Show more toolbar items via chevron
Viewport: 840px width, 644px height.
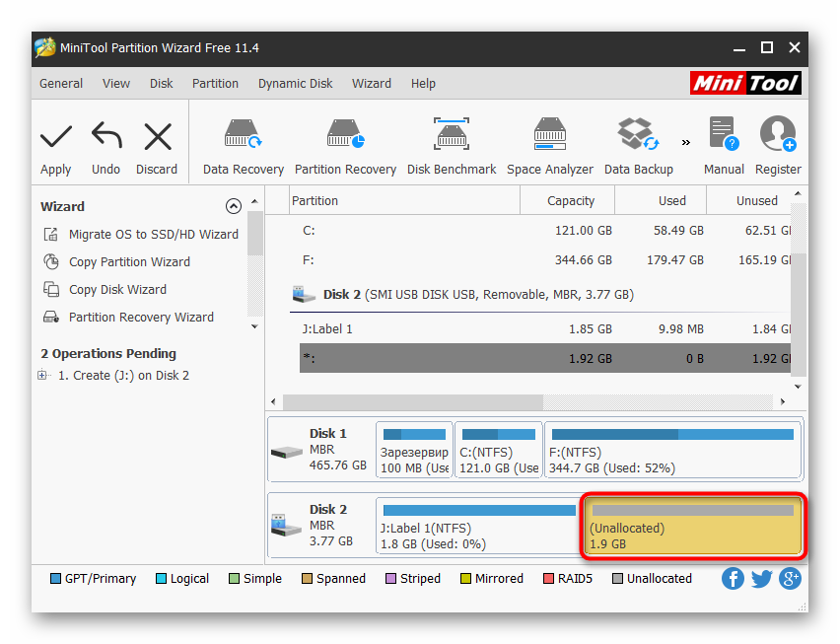(686, 141)
